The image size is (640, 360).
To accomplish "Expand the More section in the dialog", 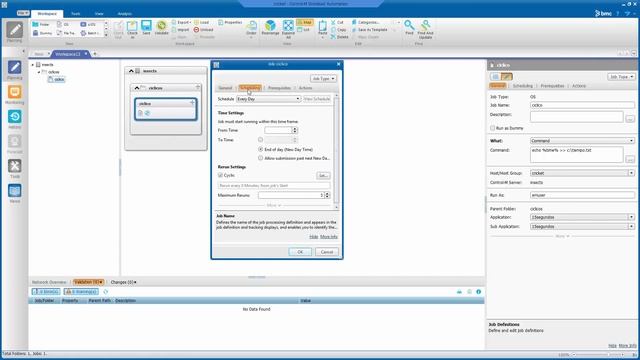I will tap(273, 205).
